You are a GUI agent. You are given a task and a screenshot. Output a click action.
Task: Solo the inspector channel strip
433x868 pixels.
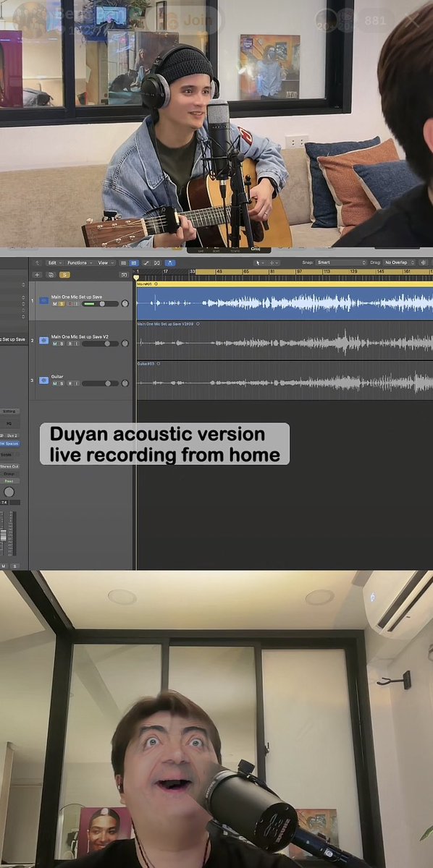tap(14, 566)
